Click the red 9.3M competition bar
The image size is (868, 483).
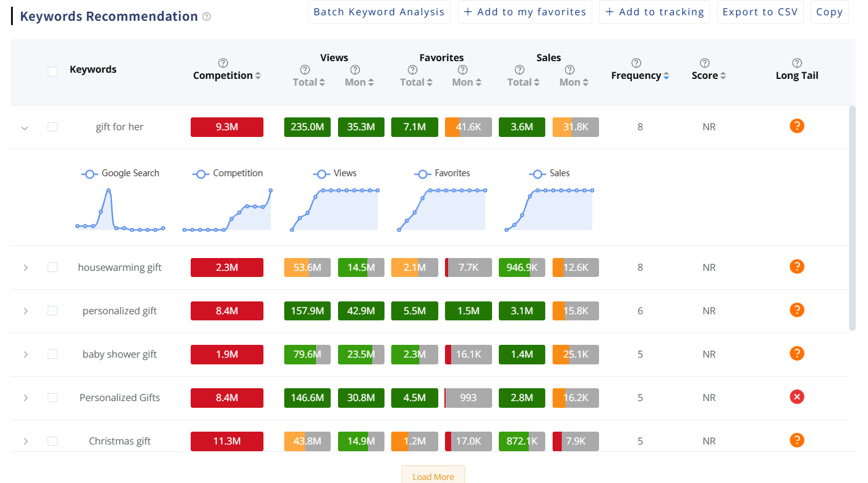tap(227, 127)
